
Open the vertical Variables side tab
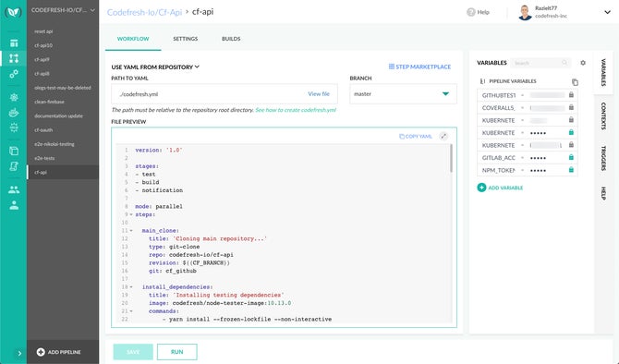tap(603, 72)
